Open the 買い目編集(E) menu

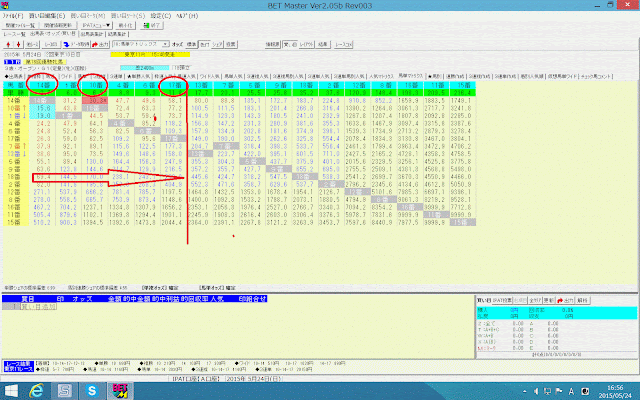pos(47,16)
